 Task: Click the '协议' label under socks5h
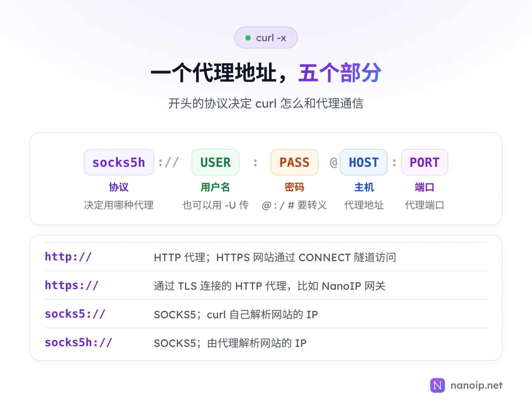tap(119, 187)
